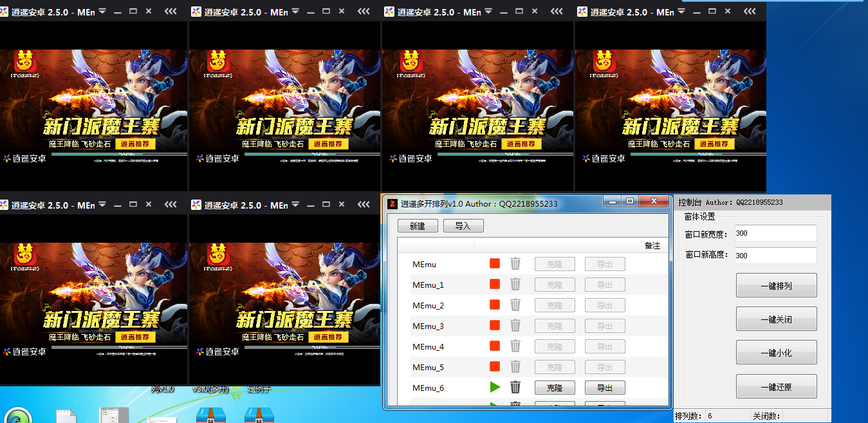Click the red stop icon for MEmu_3
The image size is (868, 423).
point(495,325)
